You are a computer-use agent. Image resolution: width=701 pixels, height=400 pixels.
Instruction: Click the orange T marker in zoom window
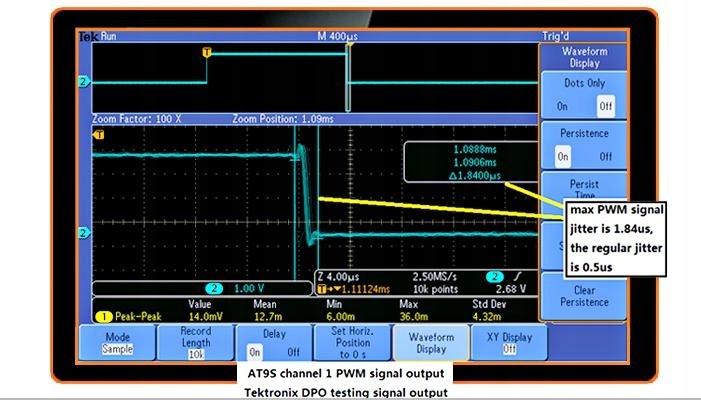point(97,133)
